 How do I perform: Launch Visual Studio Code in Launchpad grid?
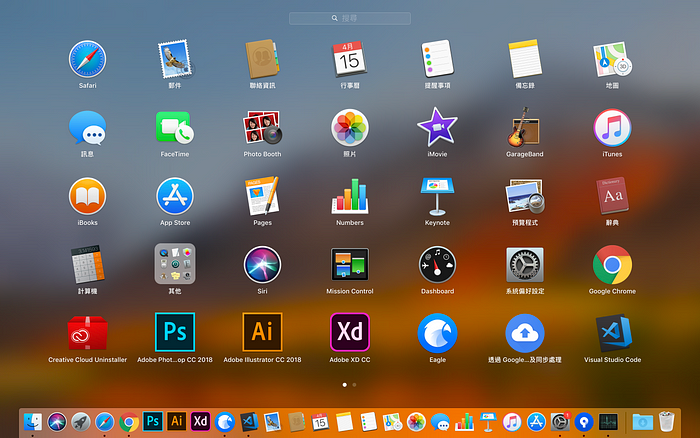tap(613, 333)
